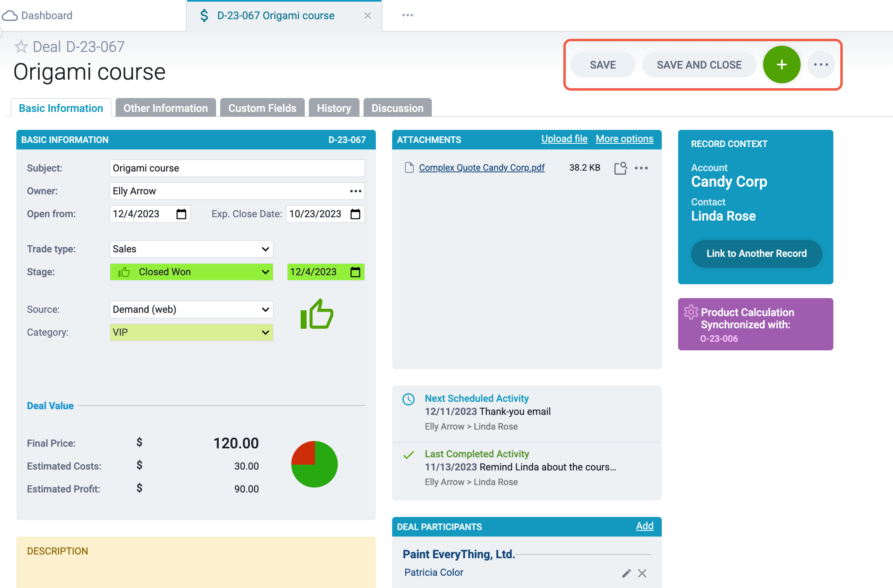Screen dimensions: 893x588
Task: Click SAVE AND CLOSE button
Action: [699, 65]
